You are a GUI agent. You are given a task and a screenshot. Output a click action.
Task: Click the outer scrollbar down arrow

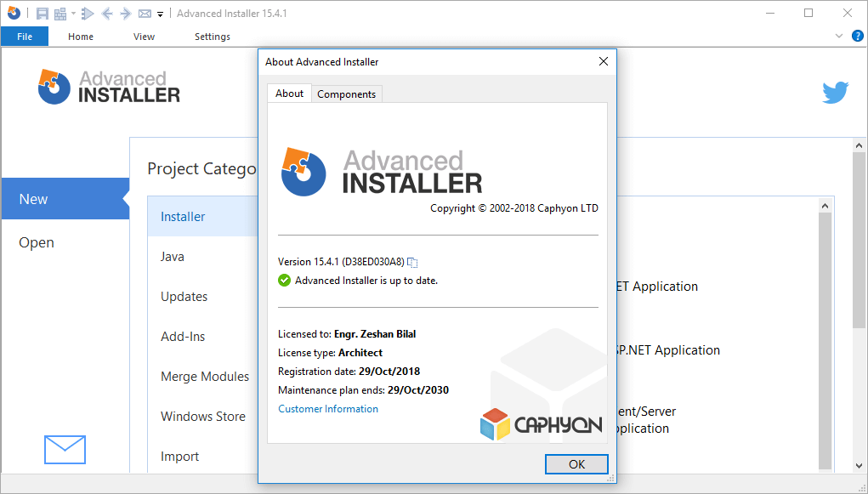pos(859,466)
